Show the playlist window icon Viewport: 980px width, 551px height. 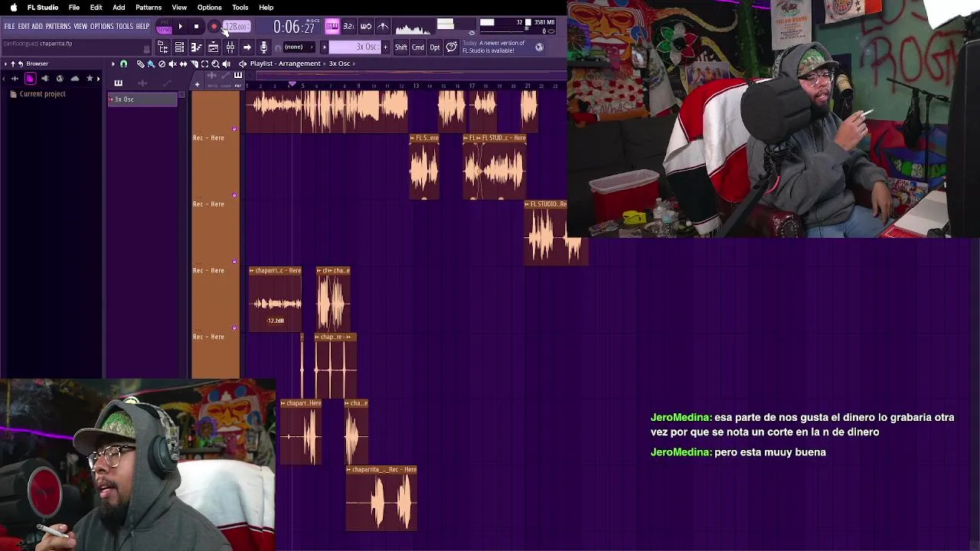(213, 47)
